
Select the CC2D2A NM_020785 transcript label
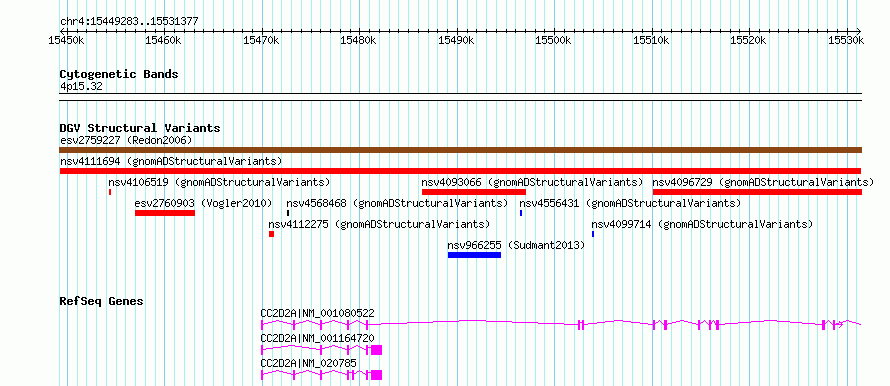[x=309, y=363]
